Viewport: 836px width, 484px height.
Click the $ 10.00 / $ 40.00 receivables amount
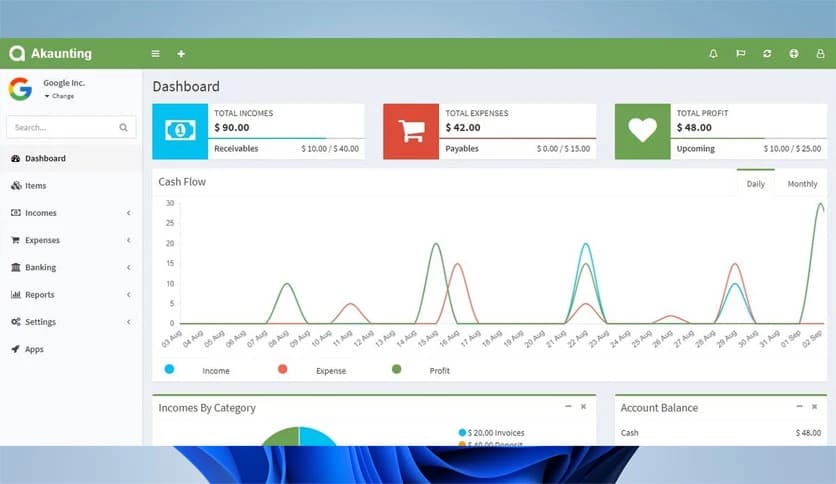(330, 149)
